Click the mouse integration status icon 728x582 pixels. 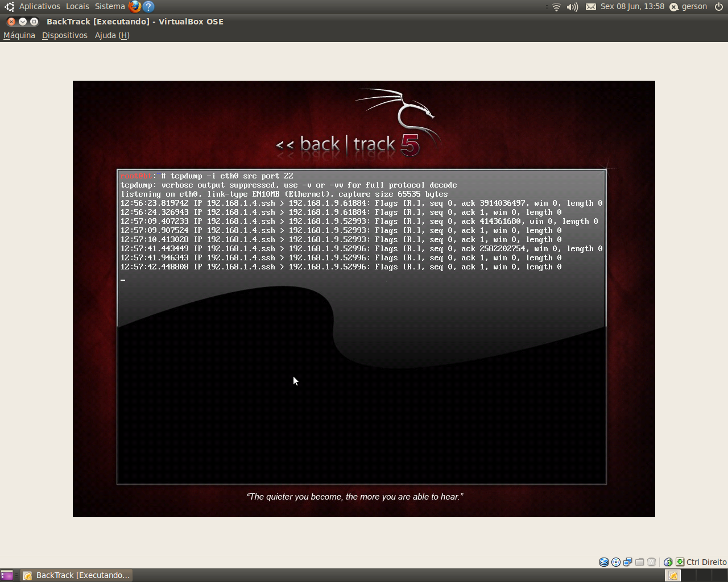point(668,562)
